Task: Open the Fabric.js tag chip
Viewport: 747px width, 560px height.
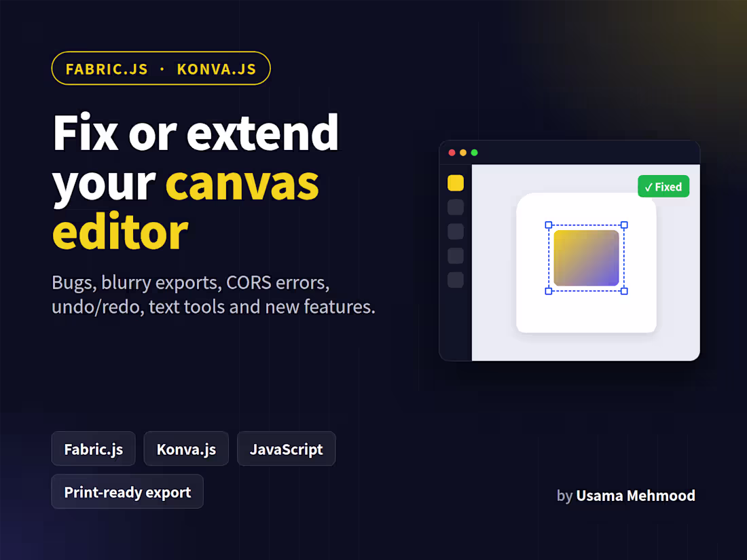Action: coord(94,449)
